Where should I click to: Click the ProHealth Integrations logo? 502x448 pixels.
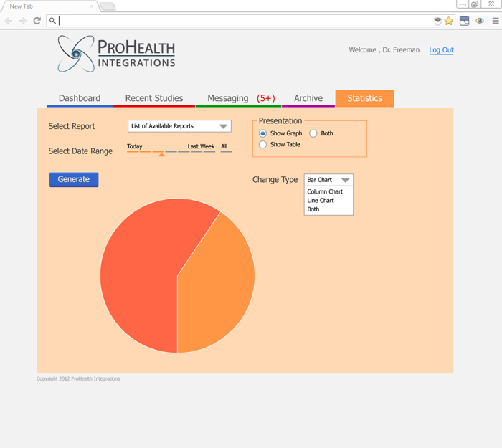point(116,54)
